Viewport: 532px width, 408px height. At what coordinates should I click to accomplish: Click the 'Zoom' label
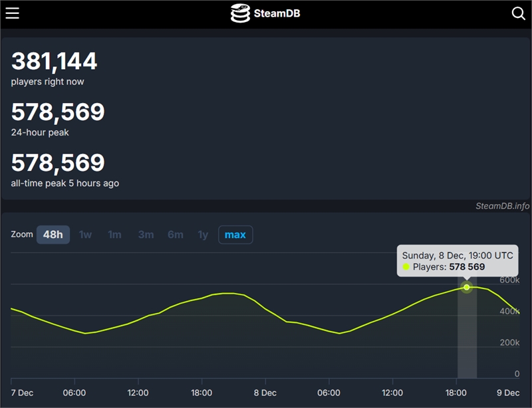point(22,235)
